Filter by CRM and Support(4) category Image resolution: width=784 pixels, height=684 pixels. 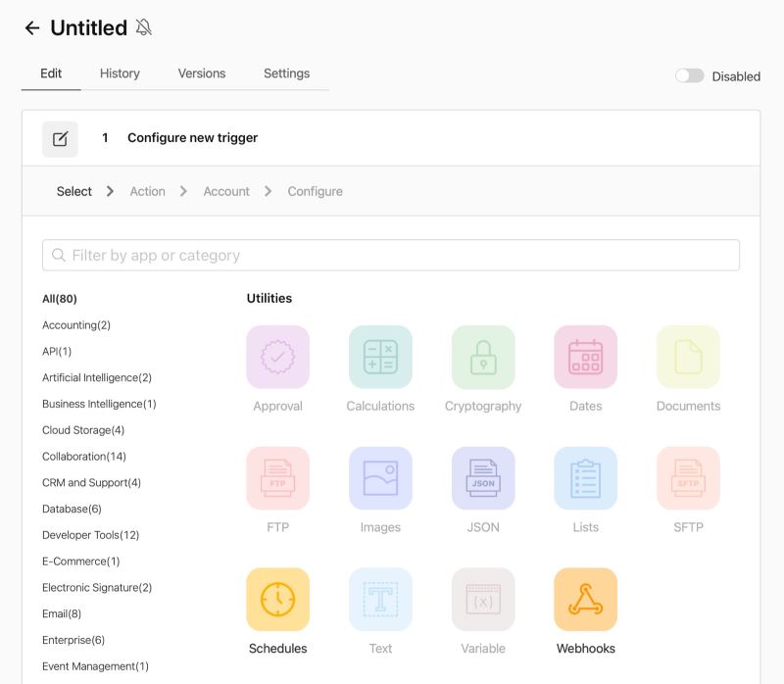[91, 482]
